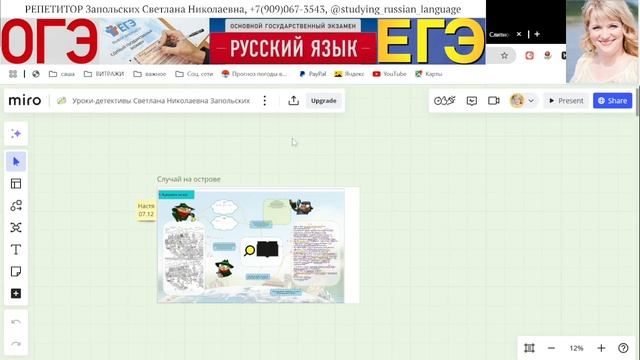Open the Карты bookmark

(x=429, y=74)
